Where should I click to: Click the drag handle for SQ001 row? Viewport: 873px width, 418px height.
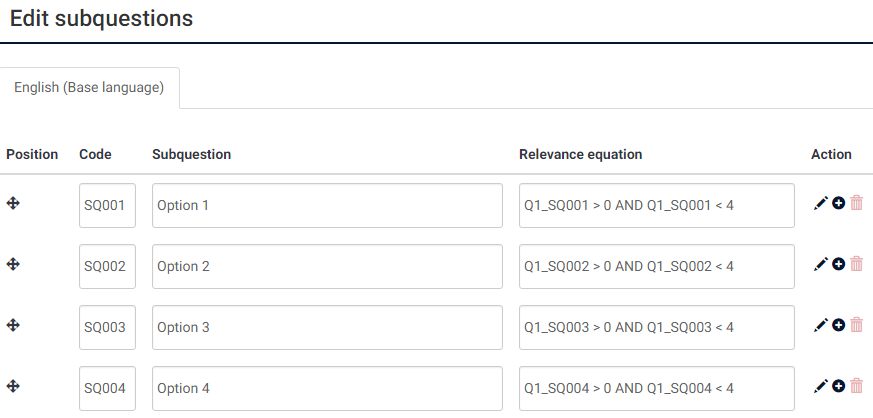13,203
